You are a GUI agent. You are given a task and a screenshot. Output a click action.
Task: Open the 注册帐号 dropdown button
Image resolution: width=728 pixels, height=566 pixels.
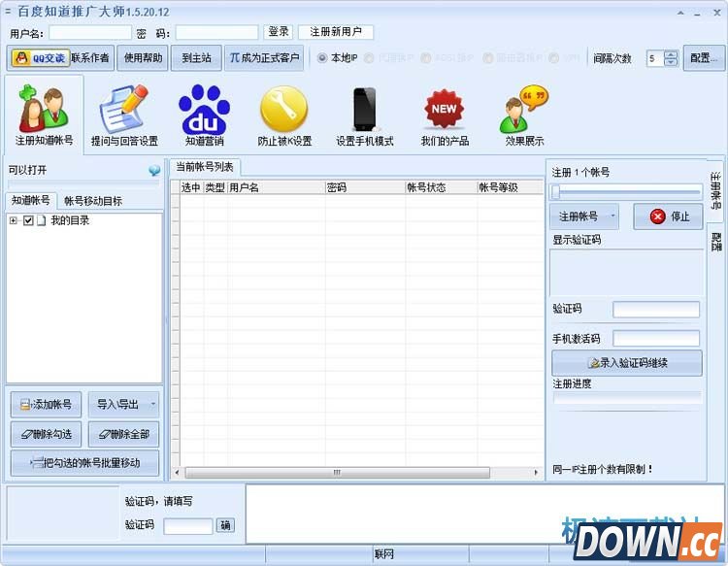(586, 216)
